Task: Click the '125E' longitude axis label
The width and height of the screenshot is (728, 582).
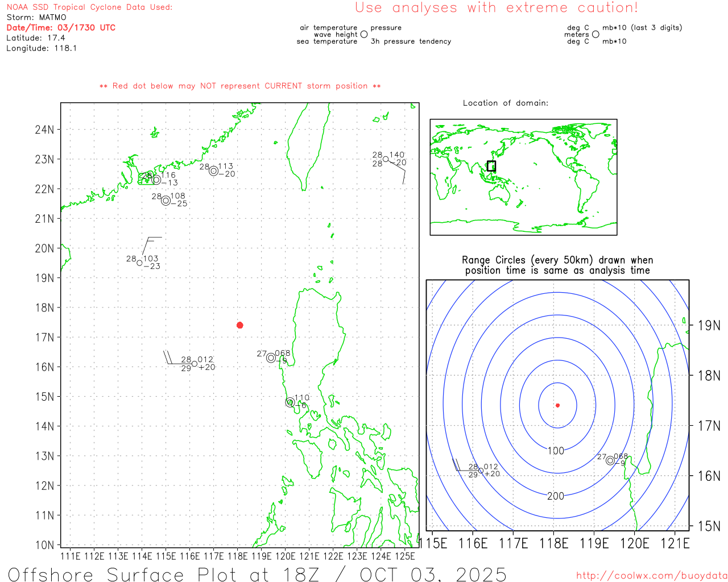Action: click(x=405, y=556)
